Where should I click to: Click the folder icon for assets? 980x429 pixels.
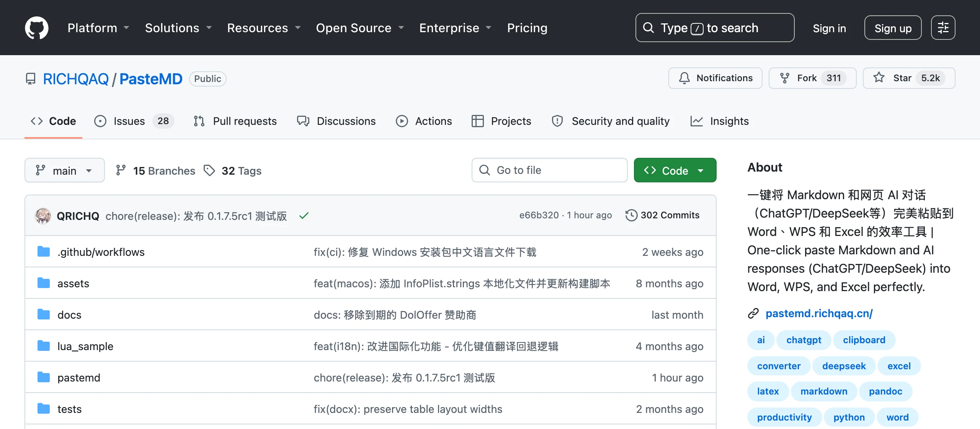click(x=44, y=283)
